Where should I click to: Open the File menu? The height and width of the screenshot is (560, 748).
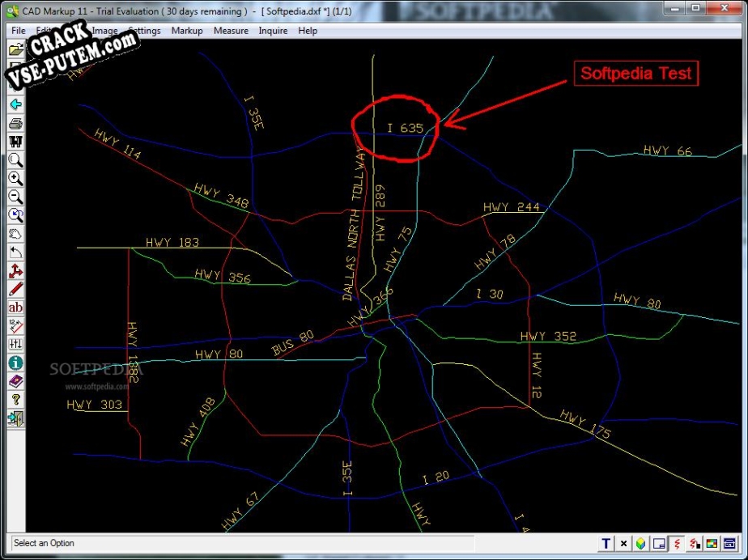18,31
